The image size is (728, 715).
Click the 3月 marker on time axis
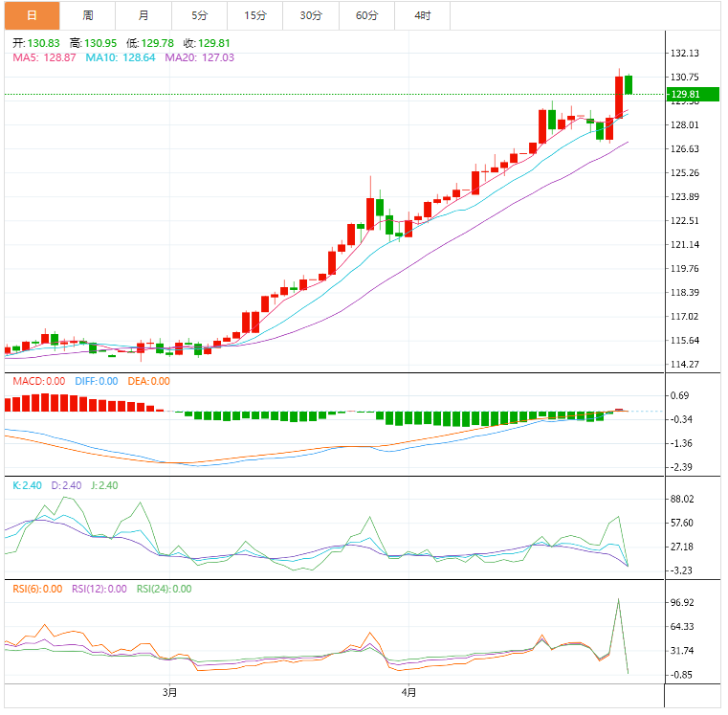[x=169, y=692]
